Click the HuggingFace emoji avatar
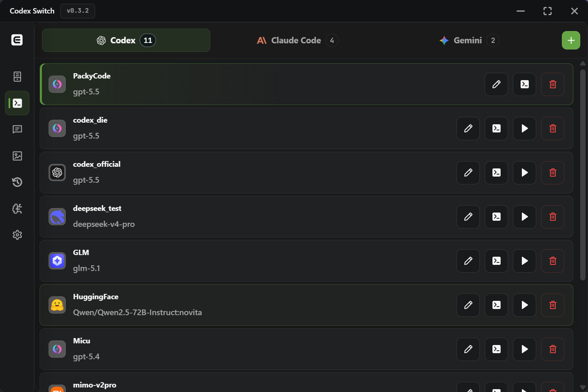Image resolution: width=588 pixels, height=392 pixels. coord(57,305)
